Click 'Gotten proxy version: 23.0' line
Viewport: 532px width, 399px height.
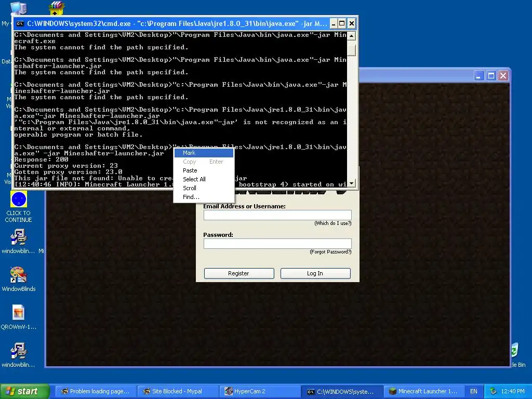pyautogui.click(x=68, y=171)
